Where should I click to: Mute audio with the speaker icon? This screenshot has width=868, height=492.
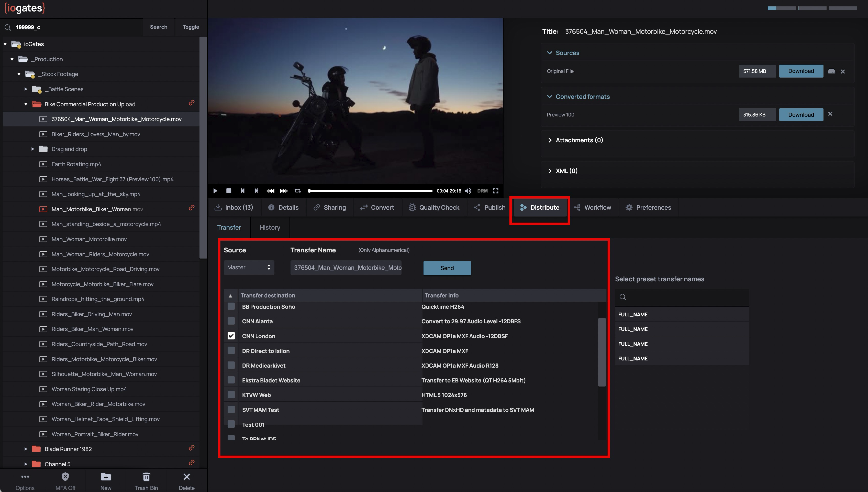[468, 191]
